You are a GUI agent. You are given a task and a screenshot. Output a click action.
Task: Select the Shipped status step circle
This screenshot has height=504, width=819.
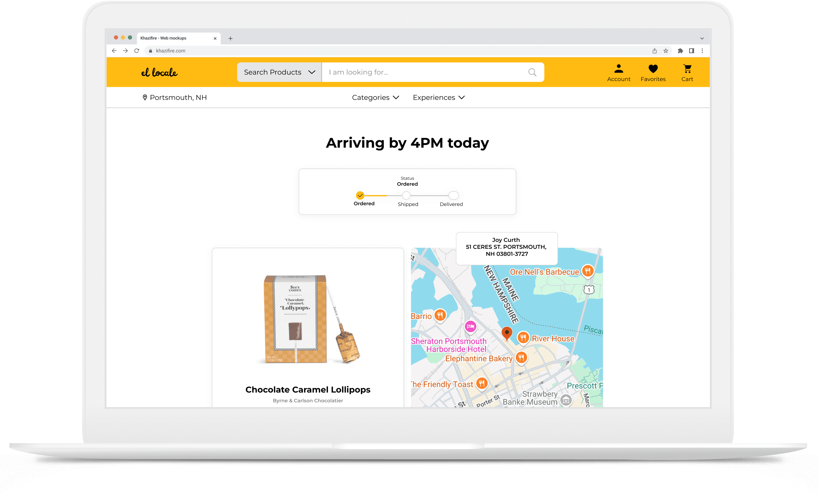coord(406,195)
